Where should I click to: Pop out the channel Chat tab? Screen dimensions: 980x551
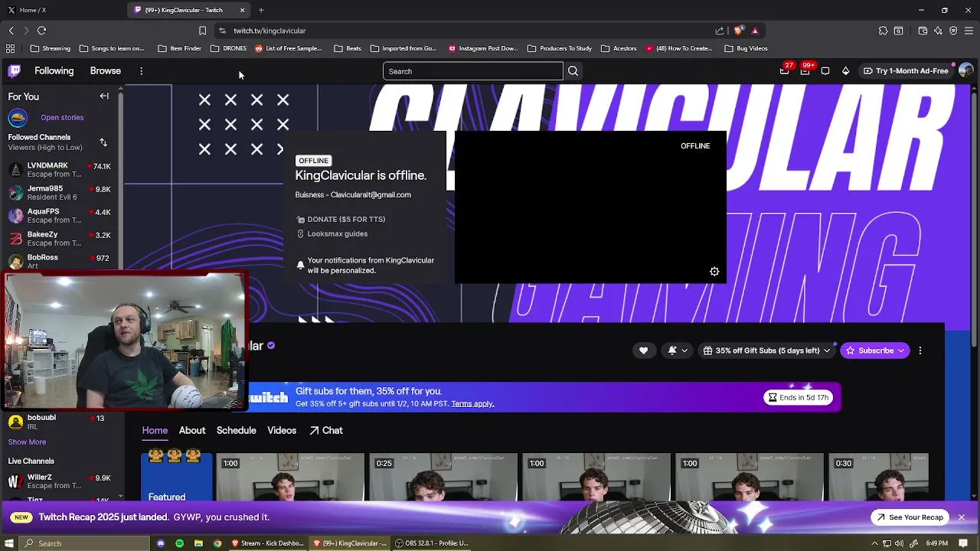(326, 430)
